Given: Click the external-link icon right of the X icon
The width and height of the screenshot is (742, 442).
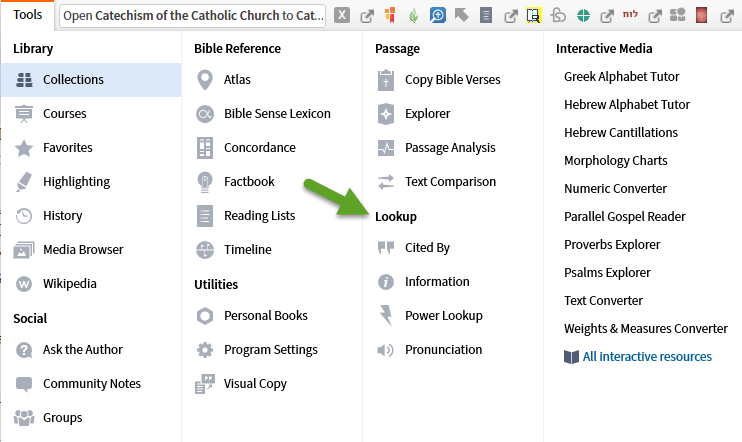Looking at the screenshot, I should point(367,17).
